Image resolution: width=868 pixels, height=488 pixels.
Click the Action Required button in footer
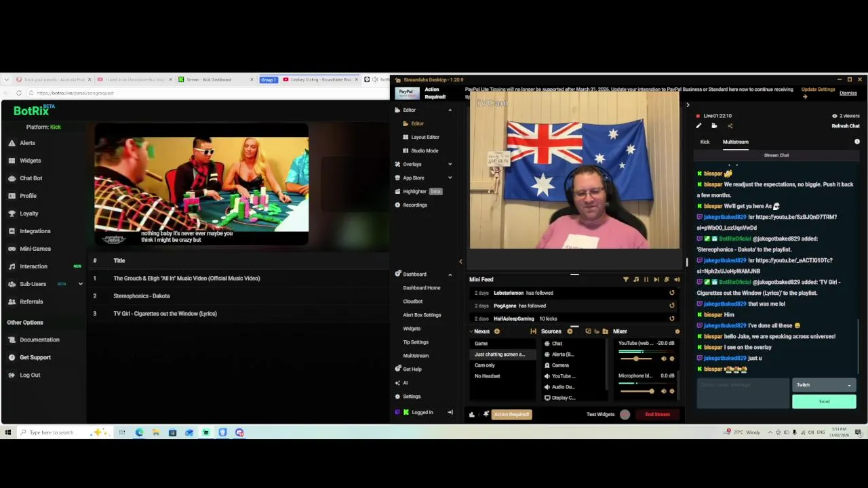tap(512, 414)
